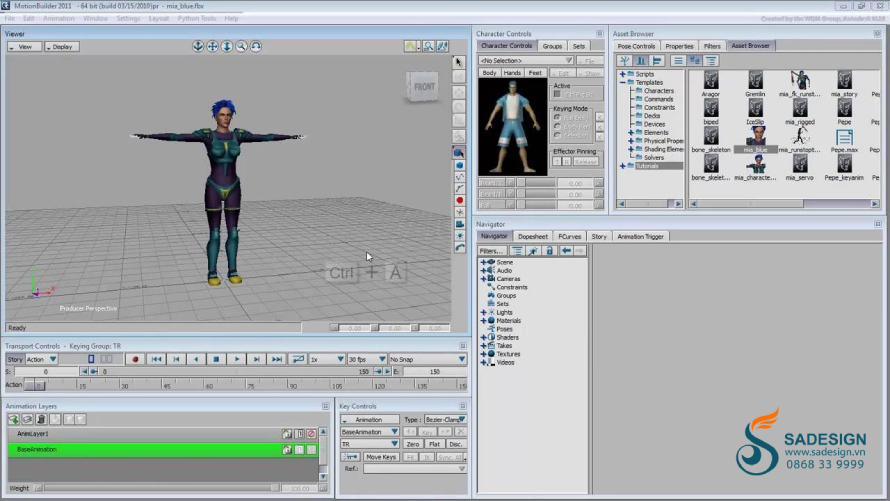Select the viewer orbit camera tool
Screen dimensions: 890x501
tap(198, 47)
